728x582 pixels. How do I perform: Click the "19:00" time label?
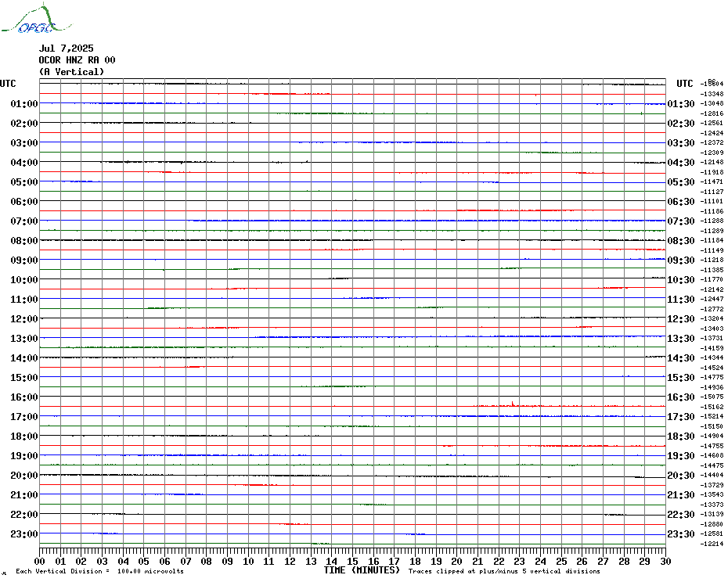[x=24, y=456]
